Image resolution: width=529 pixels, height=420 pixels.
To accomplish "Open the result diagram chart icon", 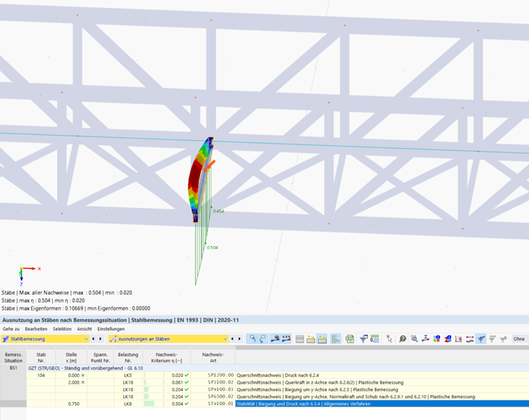I will tap(459, 339).
